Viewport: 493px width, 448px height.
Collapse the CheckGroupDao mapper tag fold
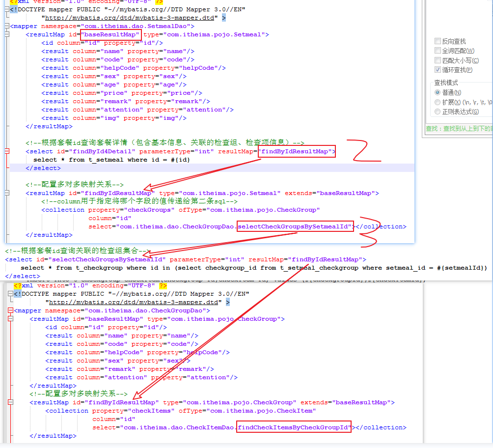coord(10,310)
